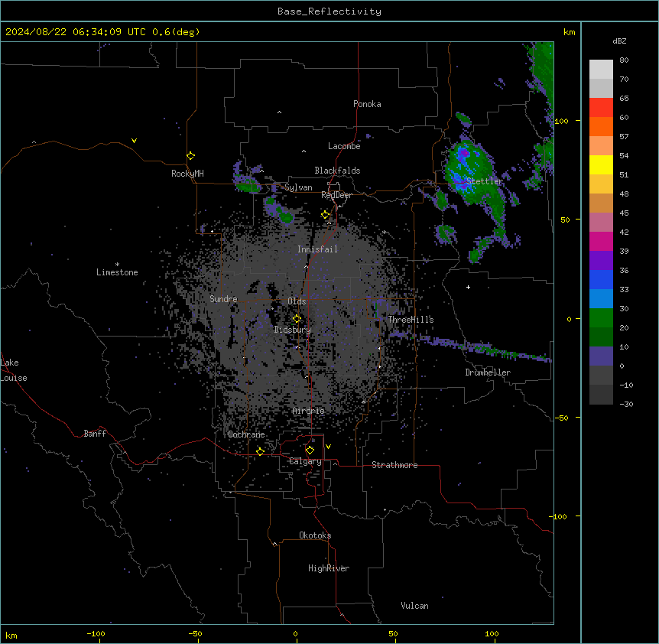Click the Vulcan label
The width and height of the screenshot is (659, 644).
(x=414, y=606)
